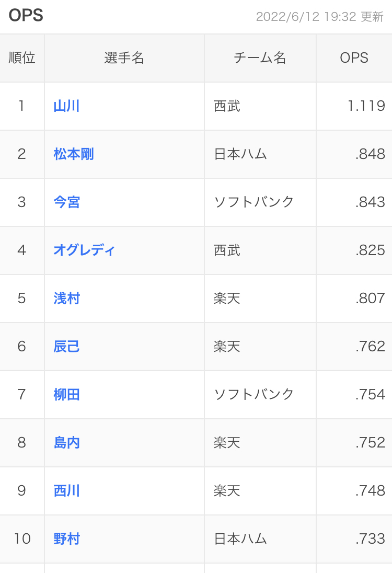The image size is (392, 573).
Task: Open player link 柳田
Action: [x=66, y=394]
